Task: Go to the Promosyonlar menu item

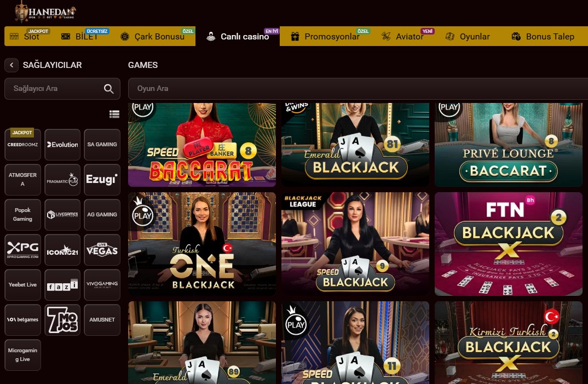Action: (325, 36)
